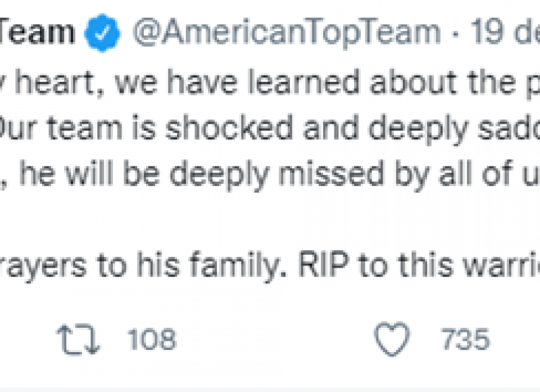Open the retweet count showing 108
Screen dimensions: 540x392
152,339
